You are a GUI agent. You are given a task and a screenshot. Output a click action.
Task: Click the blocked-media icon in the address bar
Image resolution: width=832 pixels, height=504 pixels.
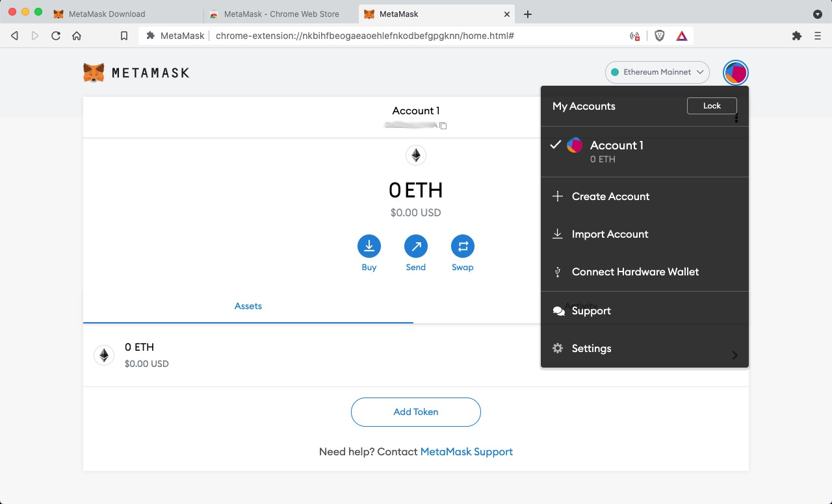(x=635, y=36)
